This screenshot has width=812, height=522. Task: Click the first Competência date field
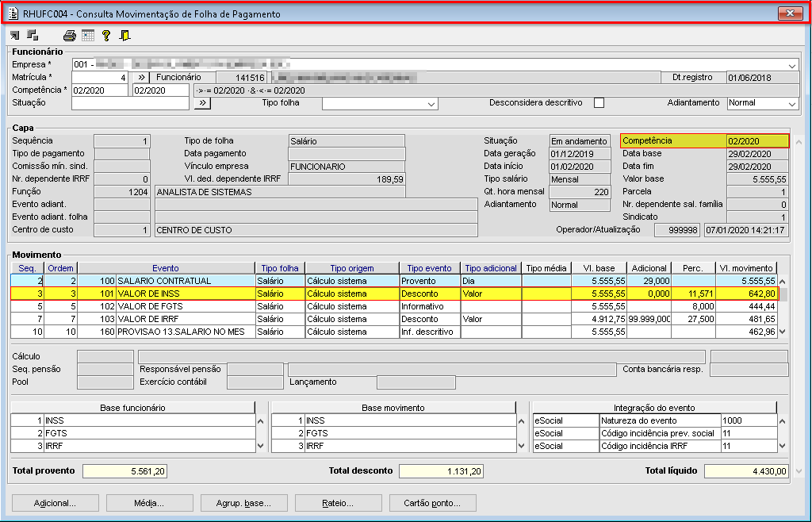(100, 90)
